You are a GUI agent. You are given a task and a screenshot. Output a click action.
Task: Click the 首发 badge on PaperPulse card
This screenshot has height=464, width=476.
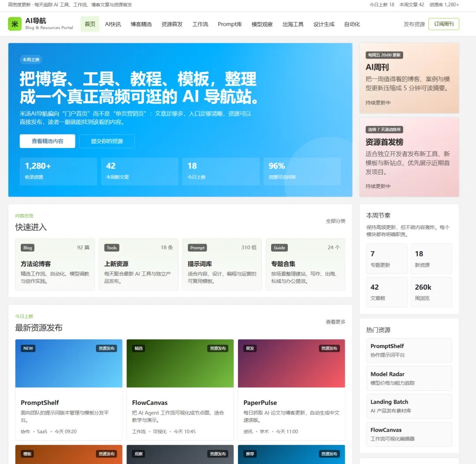tap(250, 349)
